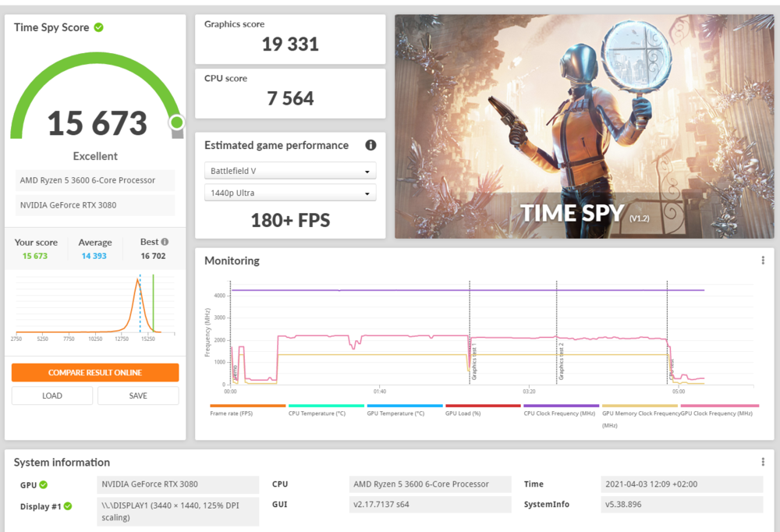Image resolution: width=780 pixels, height=532 pixels.
Task: Click the Time Spy benchmark artwork image
Action: [x=584, y=126]
